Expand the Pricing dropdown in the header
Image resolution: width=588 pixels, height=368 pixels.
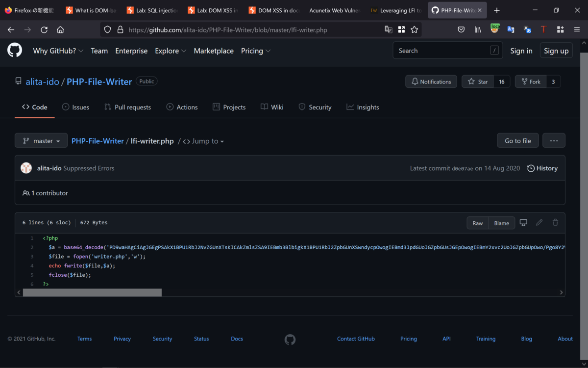click(256, 51)
